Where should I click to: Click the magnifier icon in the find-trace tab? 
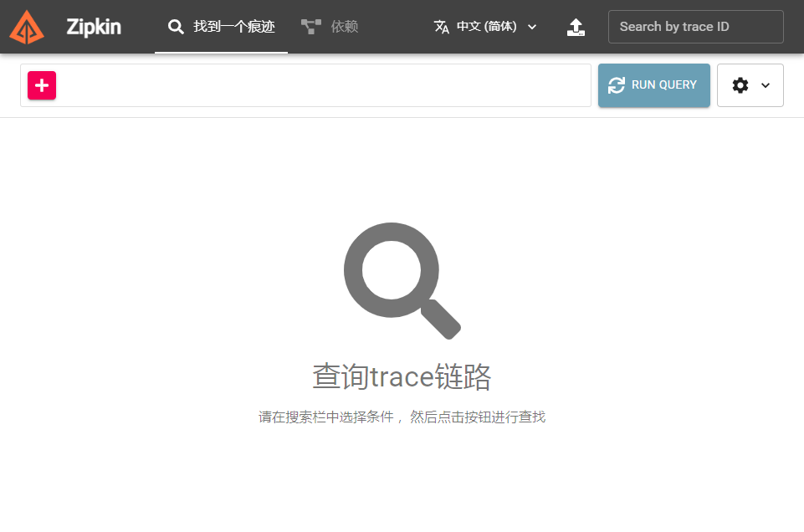176,27
